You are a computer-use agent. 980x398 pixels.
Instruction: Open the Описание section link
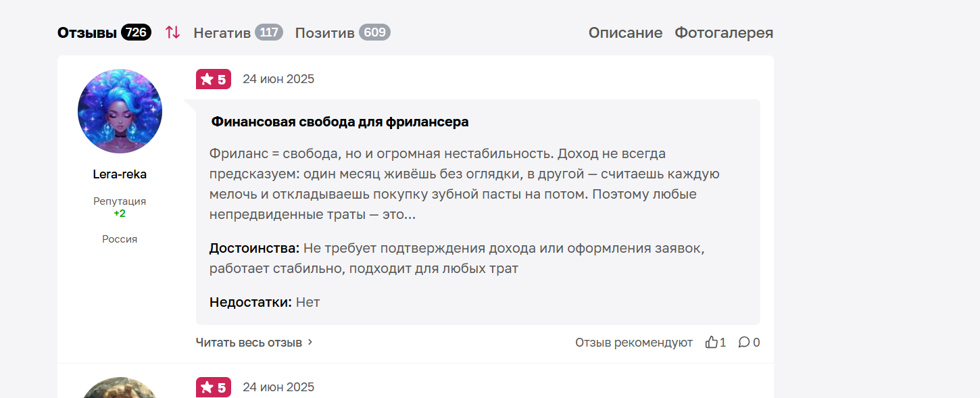coord(625,32)
